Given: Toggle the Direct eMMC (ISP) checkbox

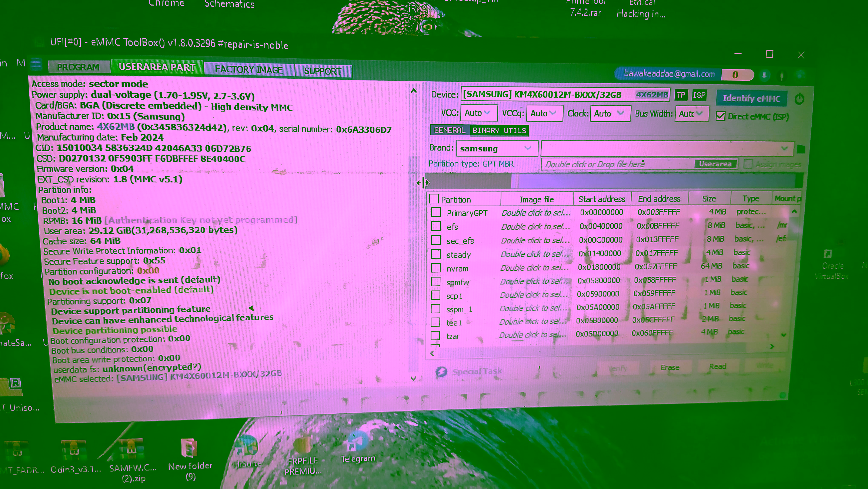Looking at the screenshot, I should coord(720,116).
